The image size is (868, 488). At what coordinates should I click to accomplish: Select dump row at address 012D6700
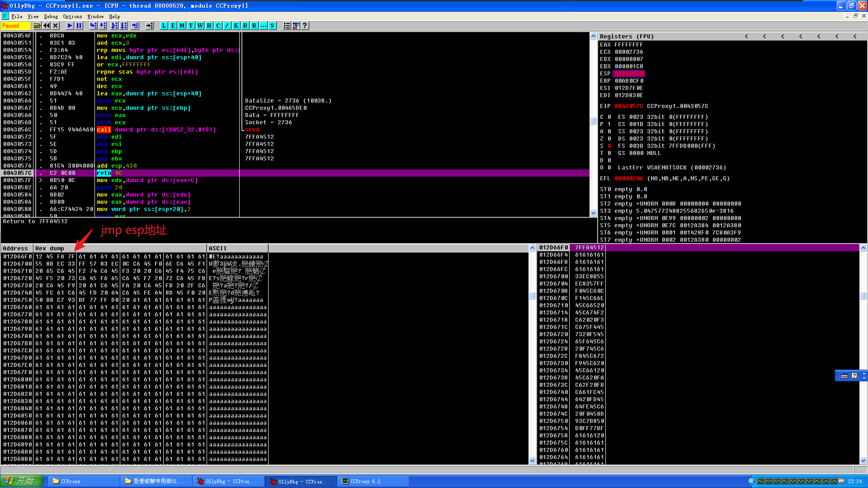[135, 264]
